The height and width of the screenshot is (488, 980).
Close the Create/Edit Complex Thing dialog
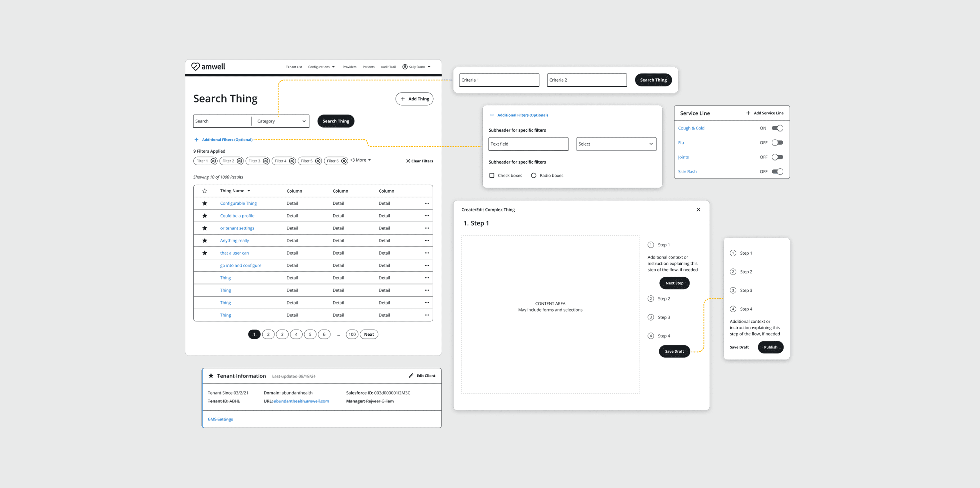tap(698, 210)
